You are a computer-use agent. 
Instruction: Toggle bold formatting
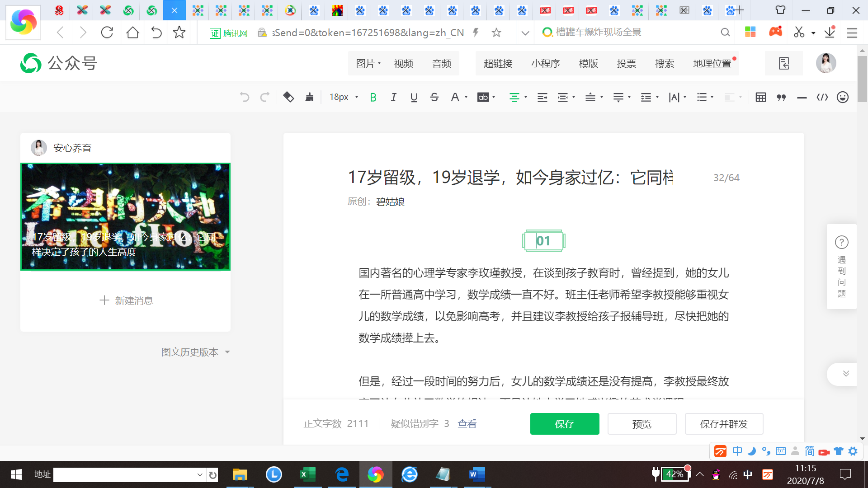(x=373, y=97)
